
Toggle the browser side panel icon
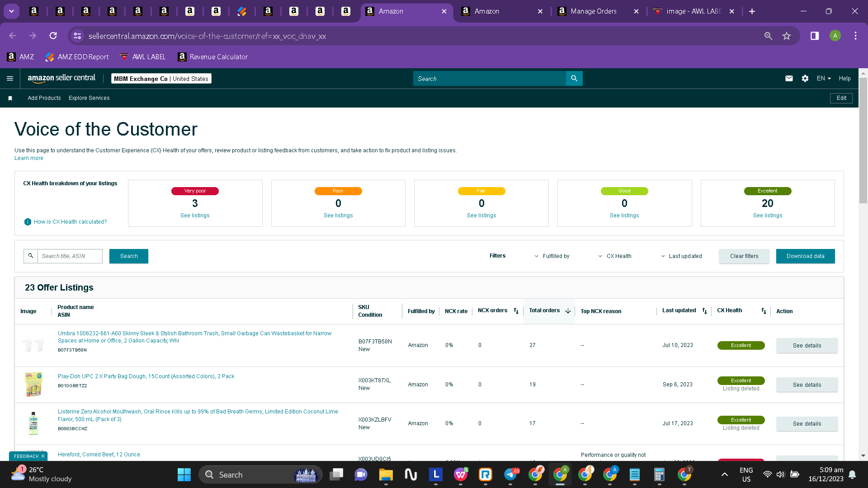pos(815,36)
